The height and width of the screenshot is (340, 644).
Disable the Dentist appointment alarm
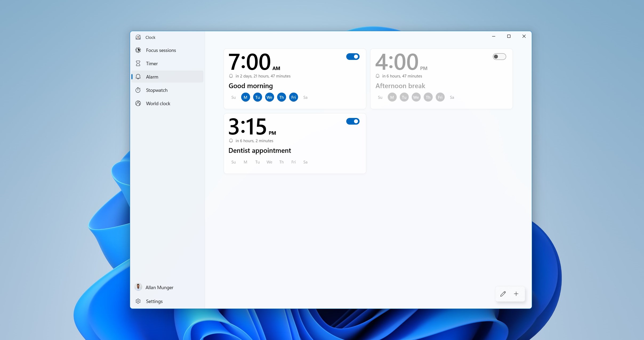click(353, 121)
